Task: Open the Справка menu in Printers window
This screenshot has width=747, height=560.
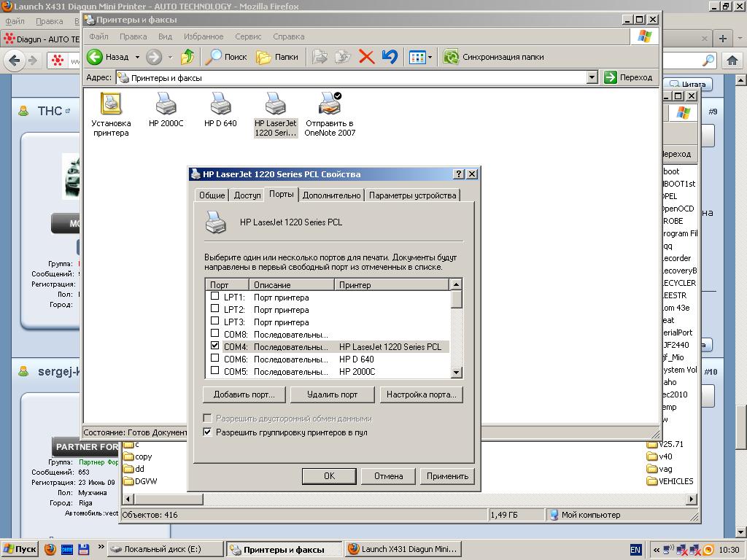Action: click(x=289, y=36)
